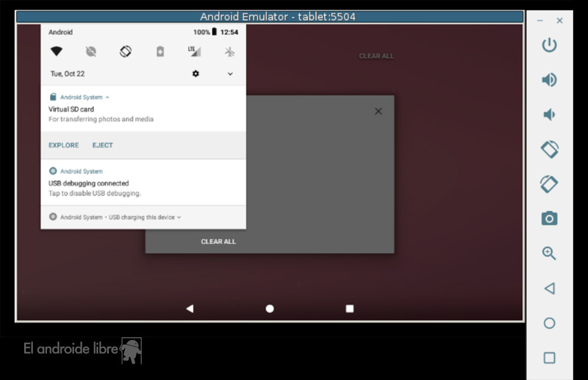
Task: Toggle the Do Not Disturb quick setting
Action: 91,51
